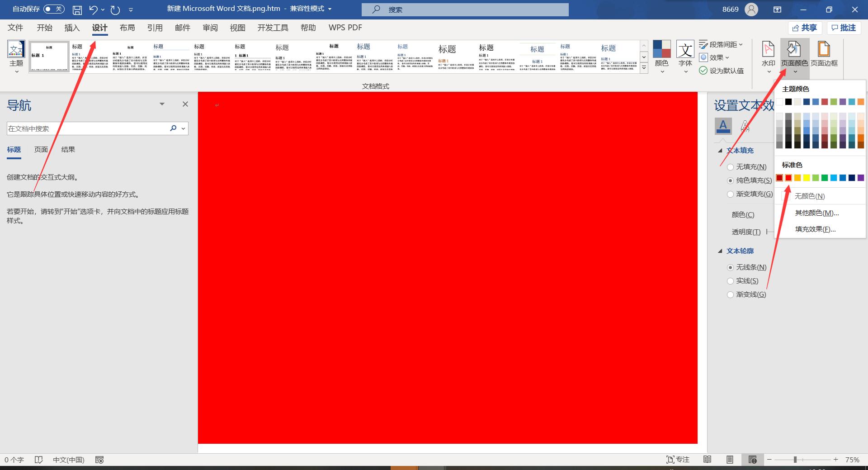868x470 pixels.
Task: Click the 页面颜色 (Page Color) button
Action: [795, 57]
